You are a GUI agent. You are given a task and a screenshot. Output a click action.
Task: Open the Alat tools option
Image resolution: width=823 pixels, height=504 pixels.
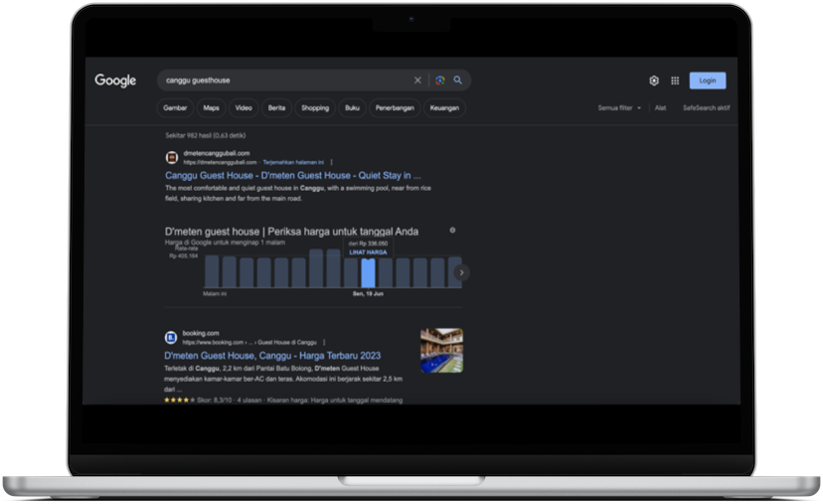tap(660, 108)
